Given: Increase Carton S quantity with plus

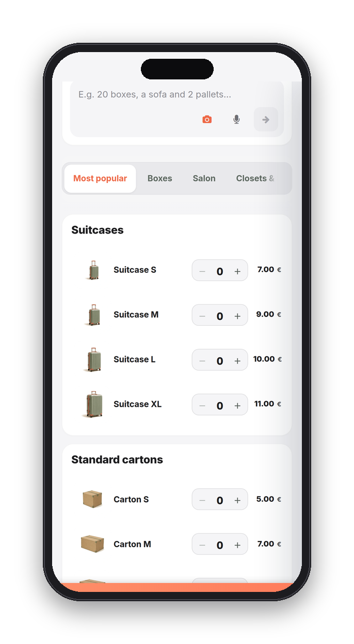Looking at the screenshot, I should coord(237,501).
